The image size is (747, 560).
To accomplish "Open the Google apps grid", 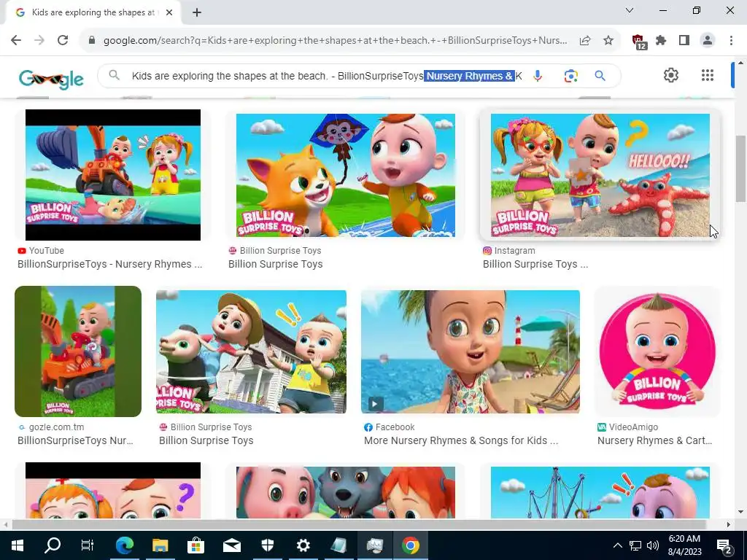I will [708, 75].
